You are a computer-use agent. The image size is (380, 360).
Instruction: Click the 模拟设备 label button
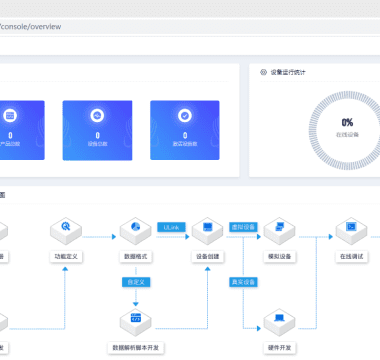click(x=279, y=256)
